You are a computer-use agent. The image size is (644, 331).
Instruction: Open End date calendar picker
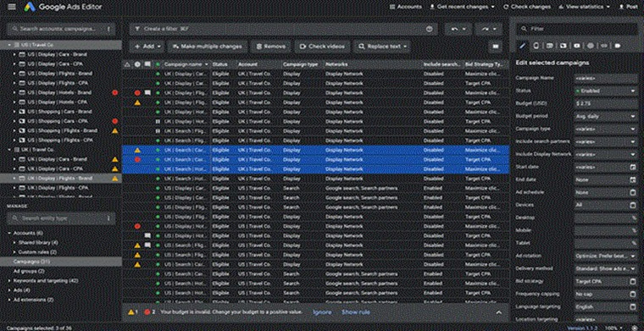tap(633, 179)
